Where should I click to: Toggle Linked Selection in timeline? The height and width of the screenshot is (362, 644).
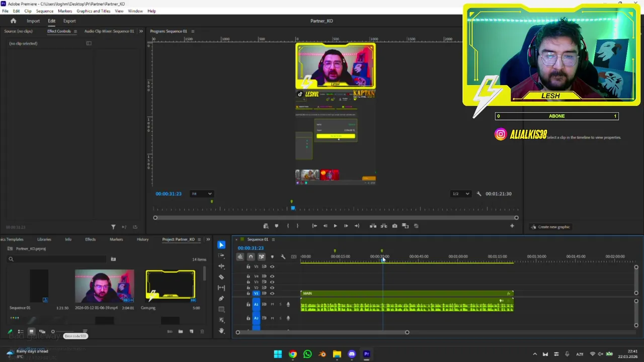pos(262,257)
